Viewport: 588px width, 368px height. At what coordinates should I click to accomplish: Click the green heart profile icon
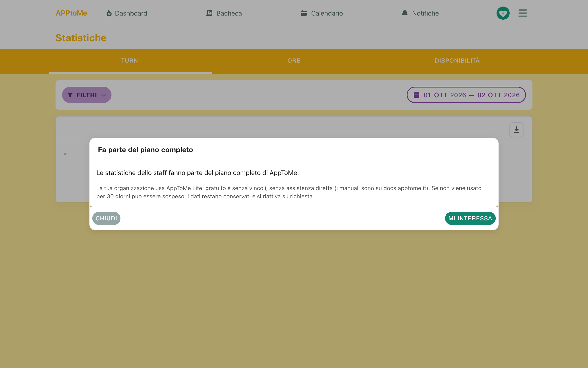(503, 13)
